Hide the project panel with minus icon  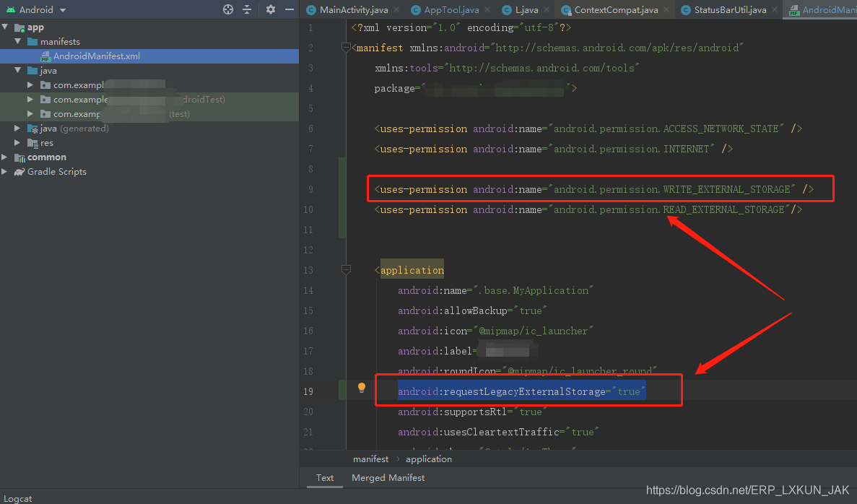289,9
